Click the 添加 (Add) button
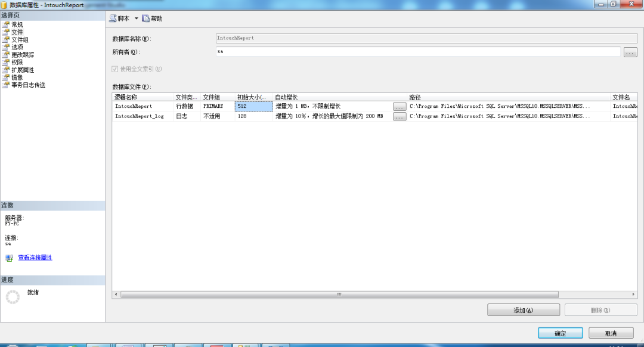 coord(524,309)
